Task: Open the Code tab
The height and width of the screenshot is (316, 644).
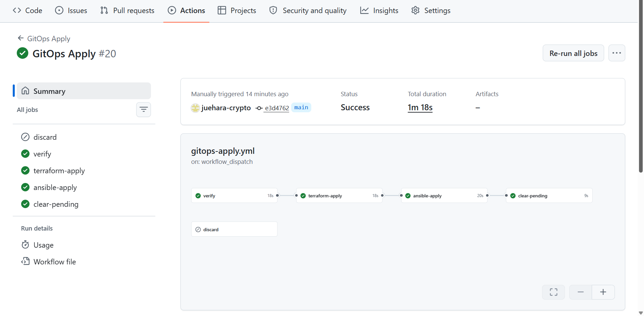Action: click(x=28, y=10)
